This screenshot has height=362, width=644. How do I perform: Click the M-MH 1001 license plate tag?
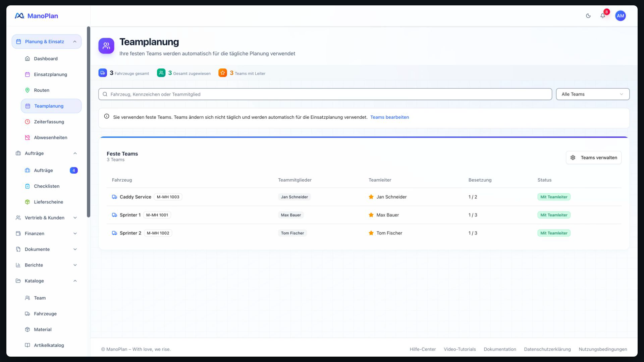[x=157, y=215]
